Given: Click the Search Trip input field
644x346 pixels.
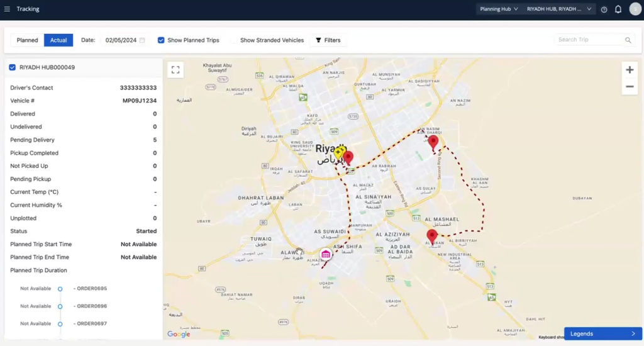Looking at the screenshot, I should [589, 40].
